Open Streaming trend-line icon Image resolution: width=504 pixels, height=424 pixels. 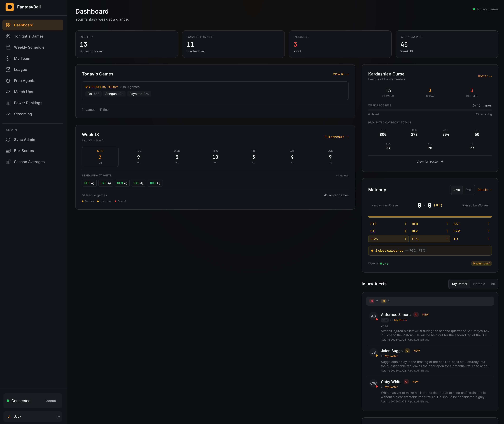pyautogui.click(x=8, y=114)
